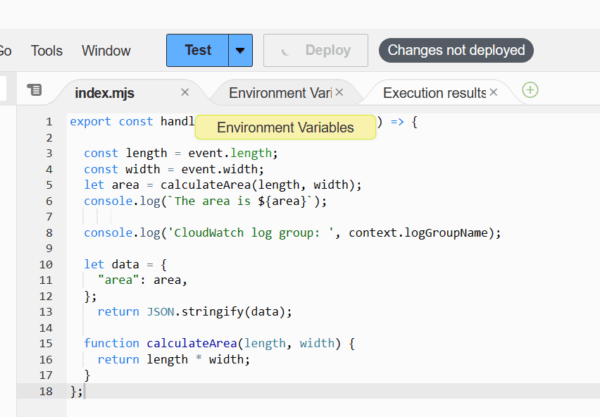This screenshot has width=600, height=417.
Task: Switch to the index.mjs tab
Action: pos(104,93)
